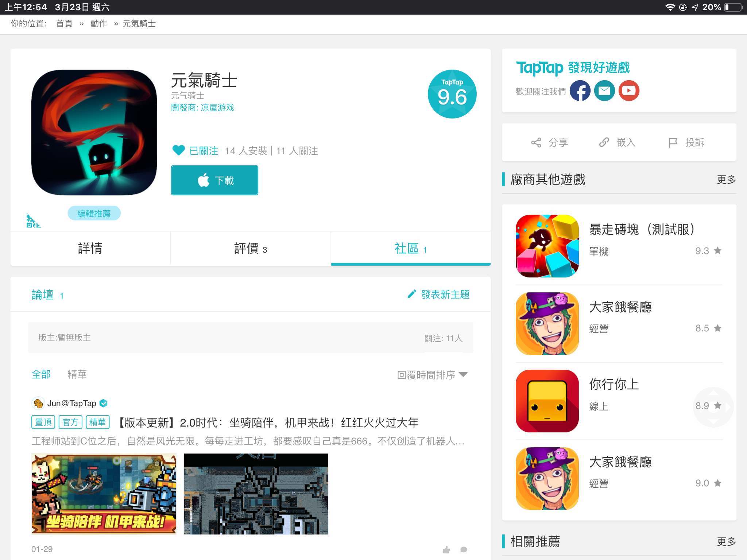Click the 暴走磚塊 (測試服) title
747x560 pixels.
[643, 229]
